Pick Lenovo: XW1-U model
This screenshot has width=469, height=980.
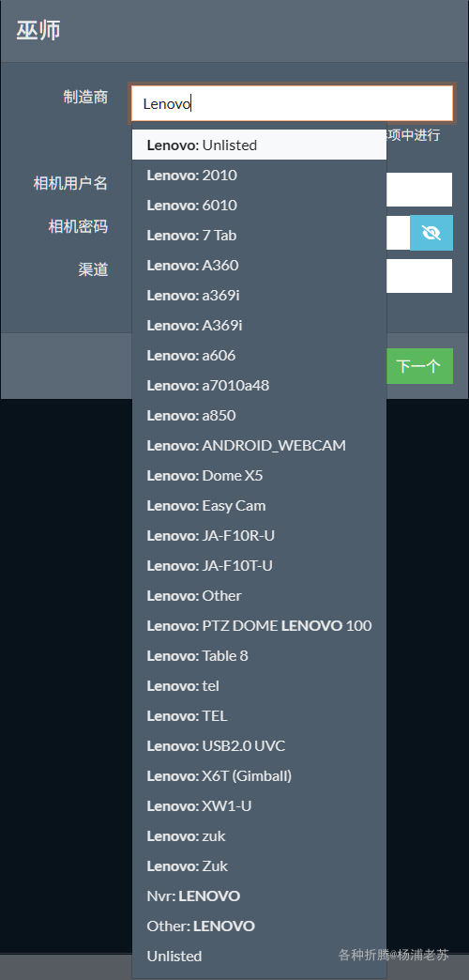point(259,805)
